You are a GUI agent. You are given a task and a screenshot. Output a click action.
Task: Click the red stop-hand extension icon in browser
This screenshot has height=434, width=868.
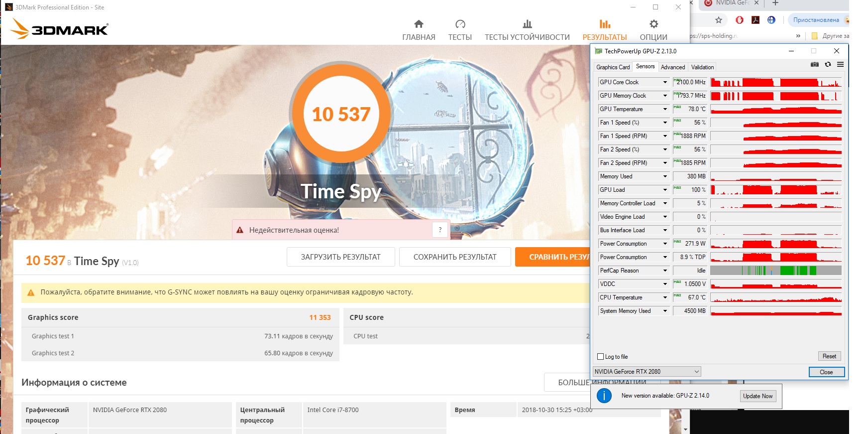point(740,20)
